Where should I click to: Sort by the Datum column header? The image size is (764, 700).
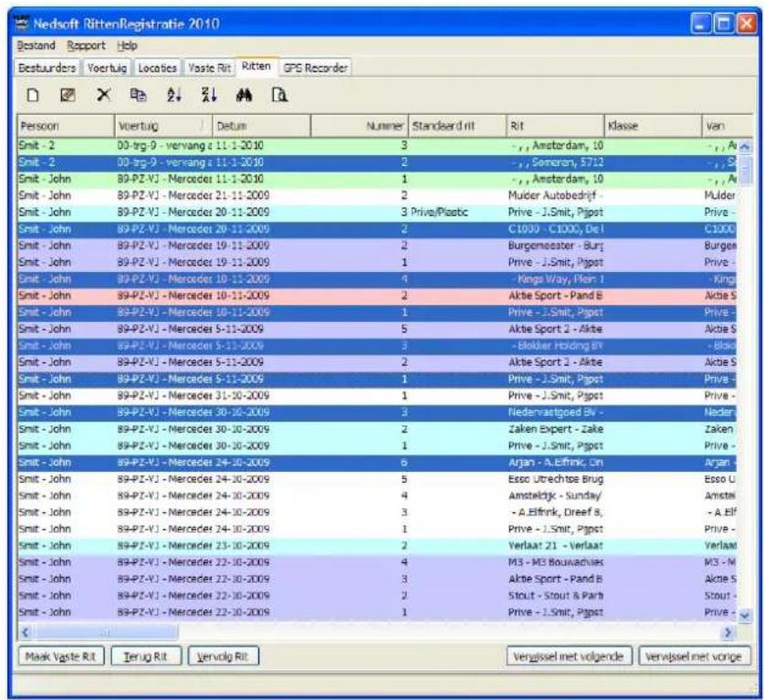[x=262, y=126]
